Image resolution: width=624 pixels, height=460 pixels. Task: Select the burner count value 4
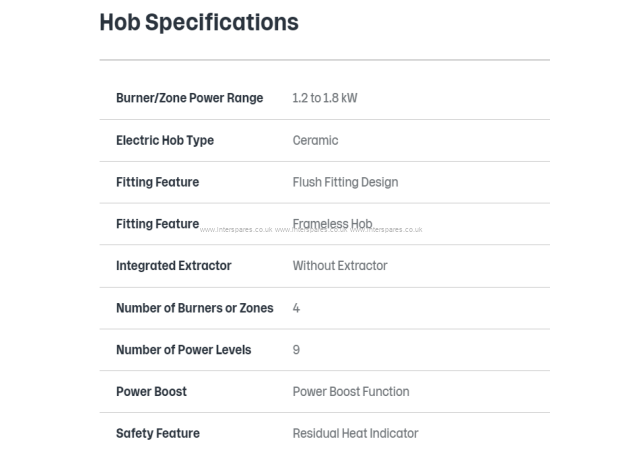(x=296, y=308)
